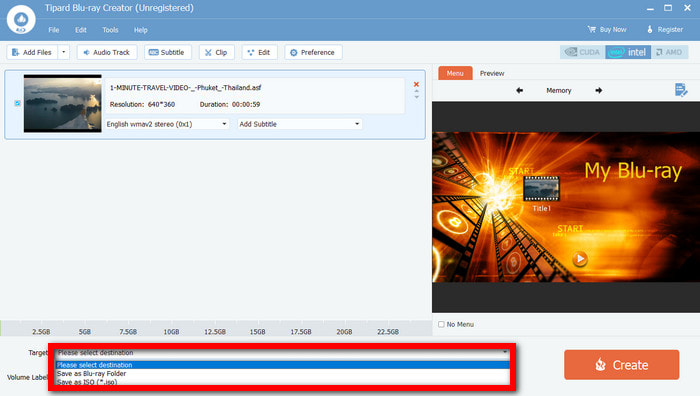700x396 pixels.
Task: Open the Audio Track tool
Action: point(107,52)
